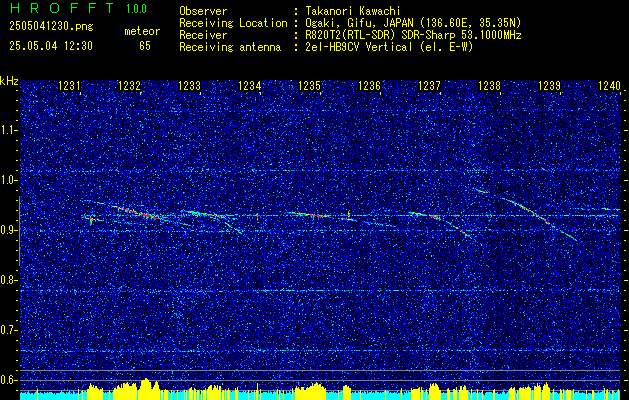Click the 1234 time marker
The width and height of the screenshot is (629, 400).
click(x=250, y=86)
